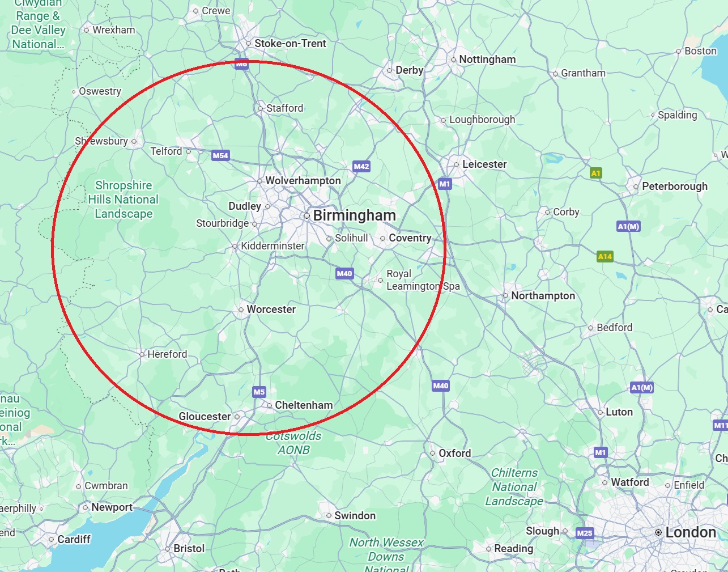Click the London city label
Screen dimensions: 728x572
coord(691,532)
